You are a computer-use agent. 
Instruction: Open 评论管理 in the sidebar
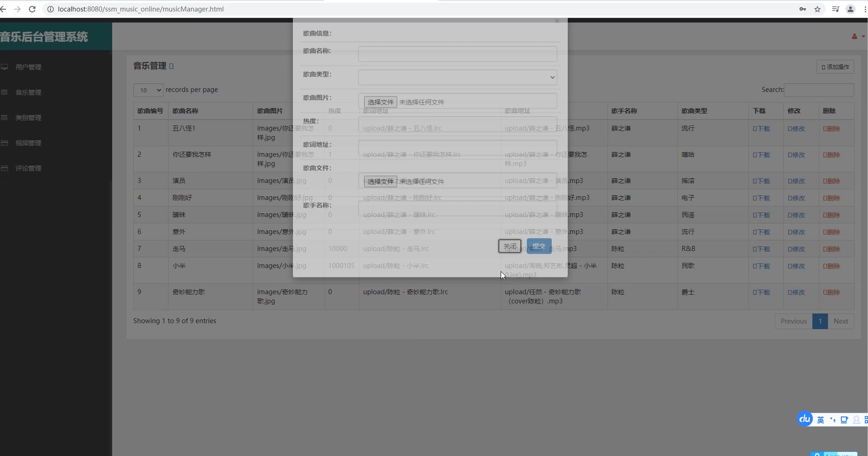29,168
